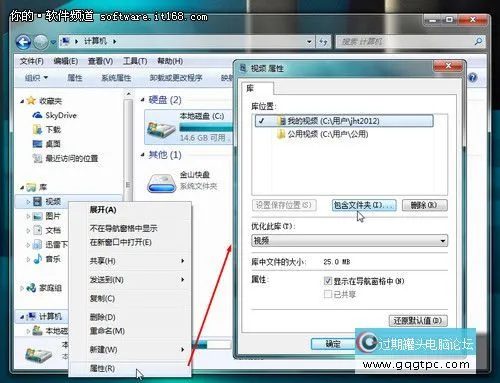
Task: Open the 文件(F) menu
Action: point(32,61)
